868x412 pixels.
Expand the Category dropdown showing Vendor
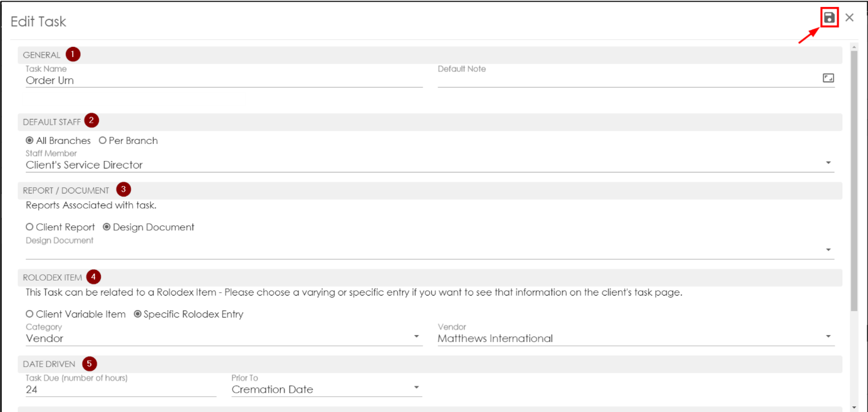point(416,337)
